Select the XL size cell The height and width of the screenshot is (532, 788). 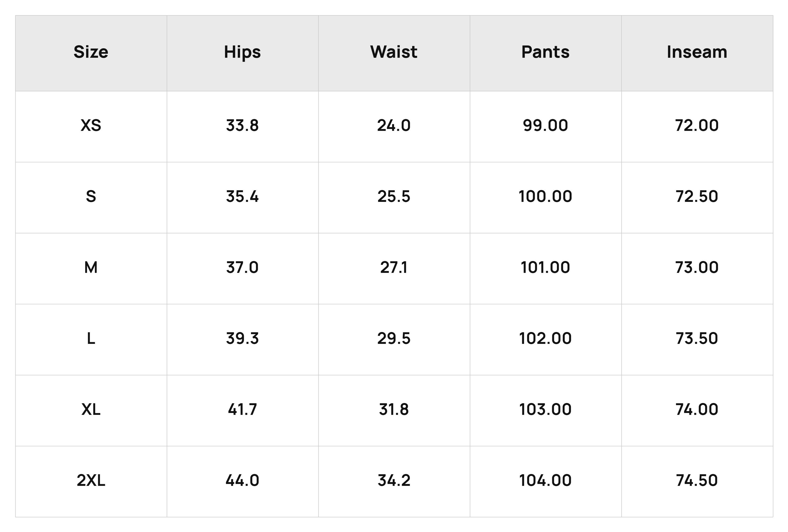(91, 410)
